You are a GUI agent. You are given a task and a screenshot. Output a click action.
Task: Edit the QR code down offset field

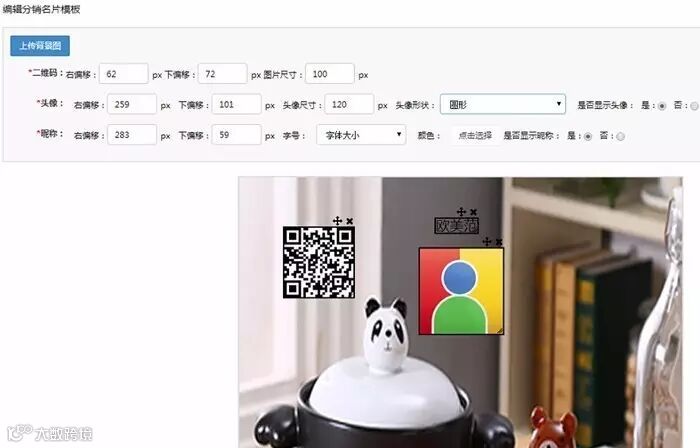point(222,74)
